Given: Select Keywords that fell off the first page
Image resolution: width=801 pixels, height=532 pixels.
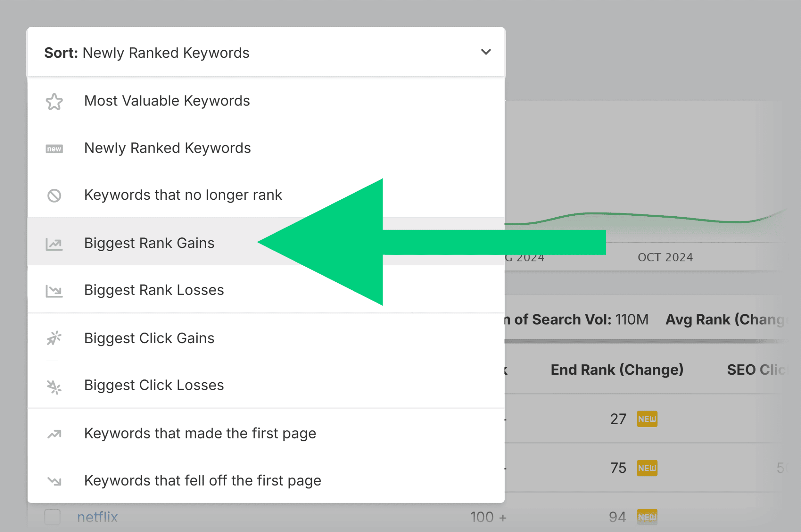Looking at the screenshot, I should coord(266,480).
